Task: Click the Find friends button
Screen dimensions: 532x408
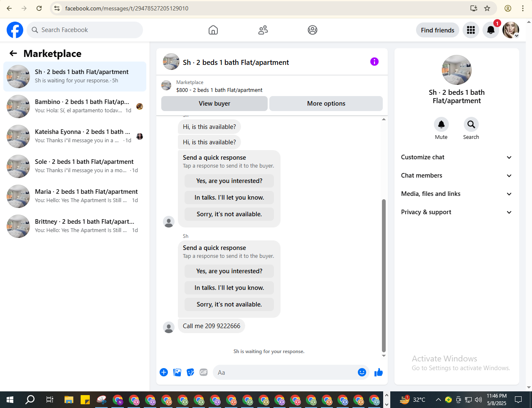Action: [438, 30]
